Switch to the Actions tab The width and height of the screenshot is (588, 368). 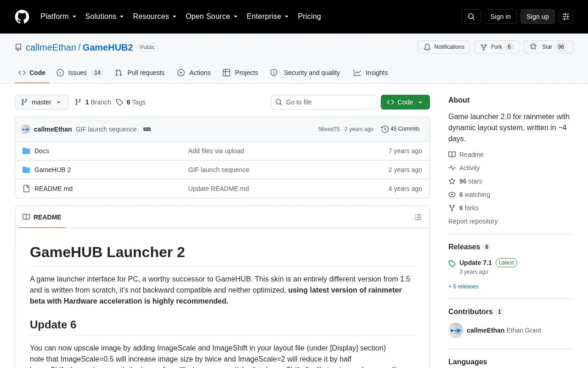click(194, 73)
